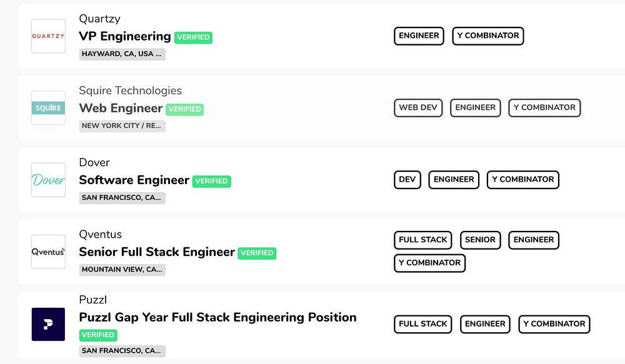The width and height of the screenshot is (625, 364).
Task: Open Puzzl Gap Year Full Stack position
Action: pyautogui.click(x=217, y=317)
